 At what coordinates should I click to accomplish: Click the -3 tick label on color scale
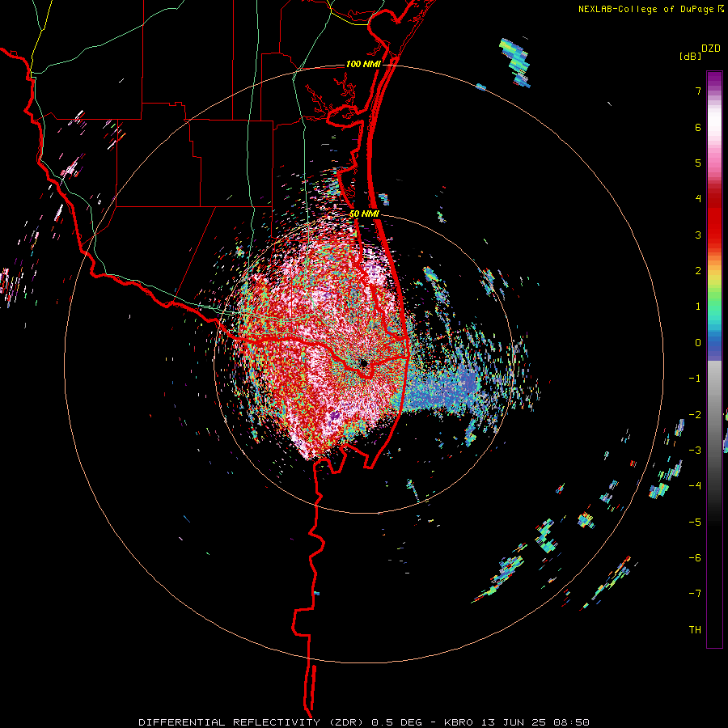pos(695,451)
